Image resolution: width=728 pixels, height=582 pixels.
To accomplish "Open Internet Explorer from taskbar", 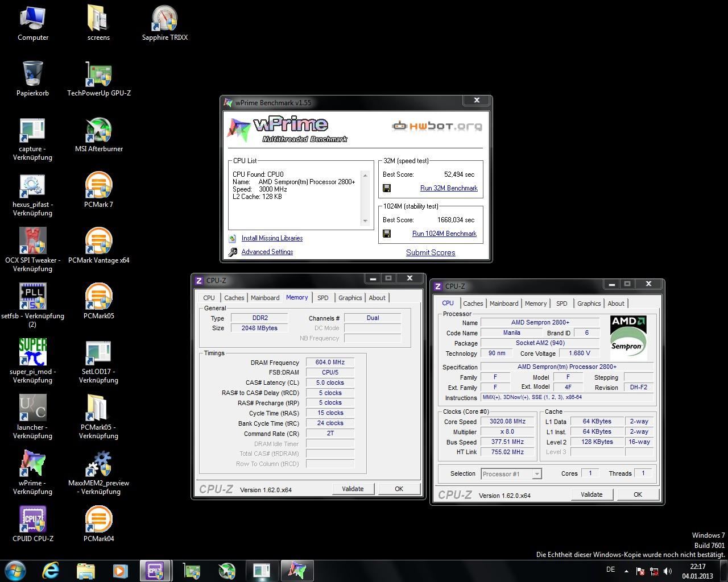I will [x=51, y=570].
